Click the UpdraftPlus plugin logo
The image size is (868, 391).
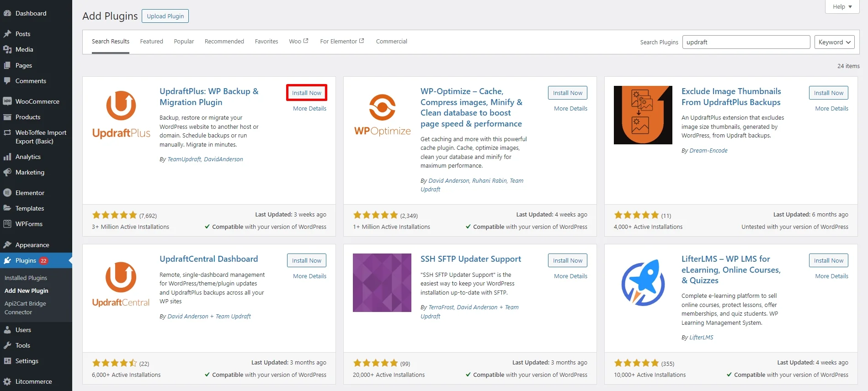click(121, 115)
